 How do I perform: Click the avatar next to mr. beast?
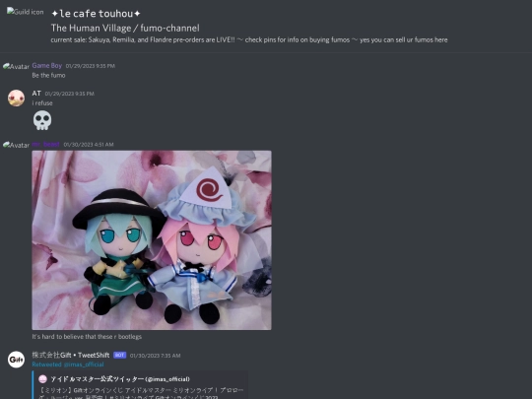(17, 145)
